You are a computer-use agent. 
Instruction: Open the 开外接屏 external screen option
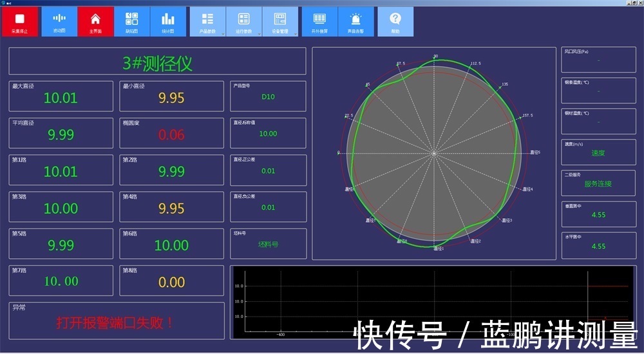319,22
